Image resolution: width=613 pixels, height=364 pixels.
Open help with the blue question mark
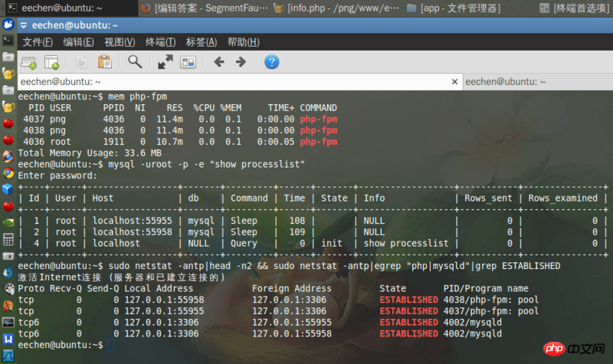[272, 62]
